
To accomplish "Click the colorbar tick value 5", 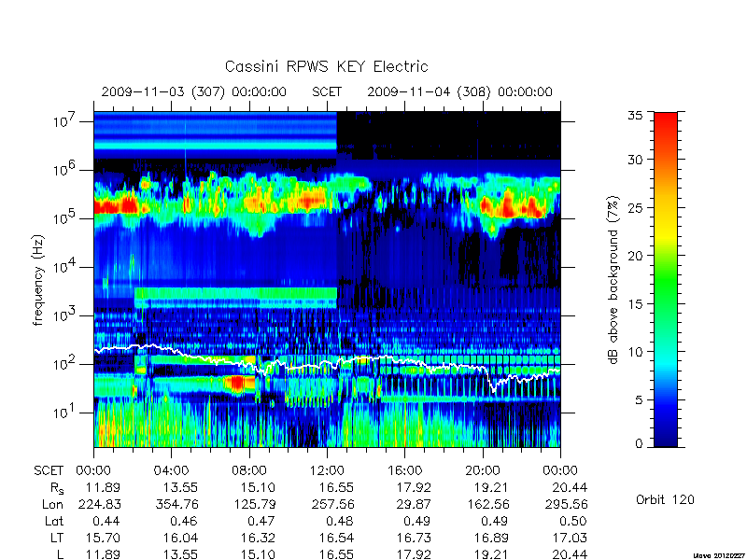I will 639,400.
